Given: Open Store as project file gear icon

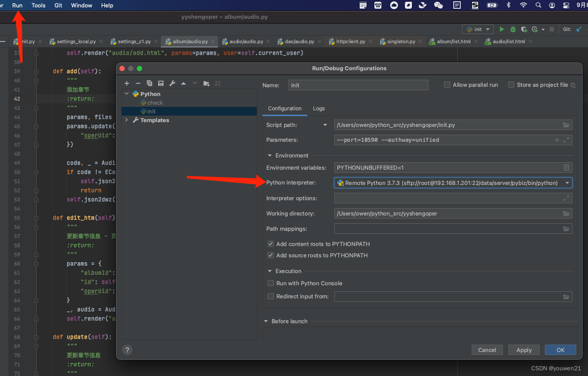Looking at the screenshot, I should coord(573,85).
